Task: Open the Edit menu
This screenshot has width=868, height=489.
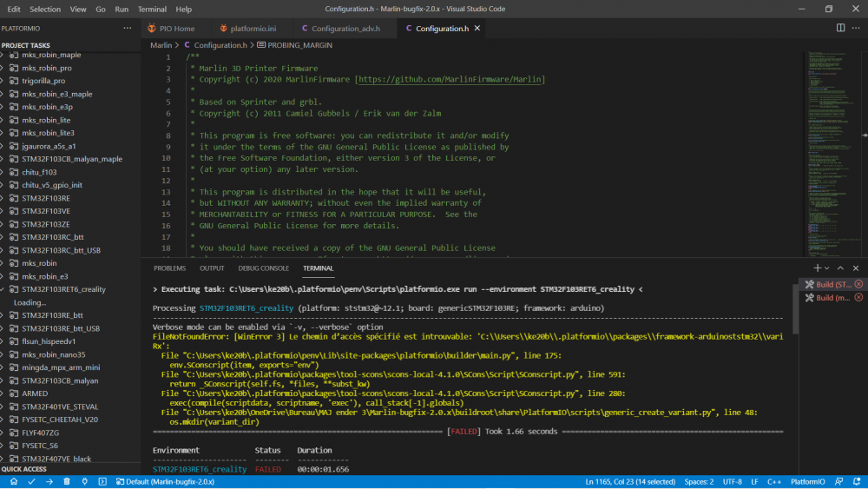Action: tap(14, 9)
